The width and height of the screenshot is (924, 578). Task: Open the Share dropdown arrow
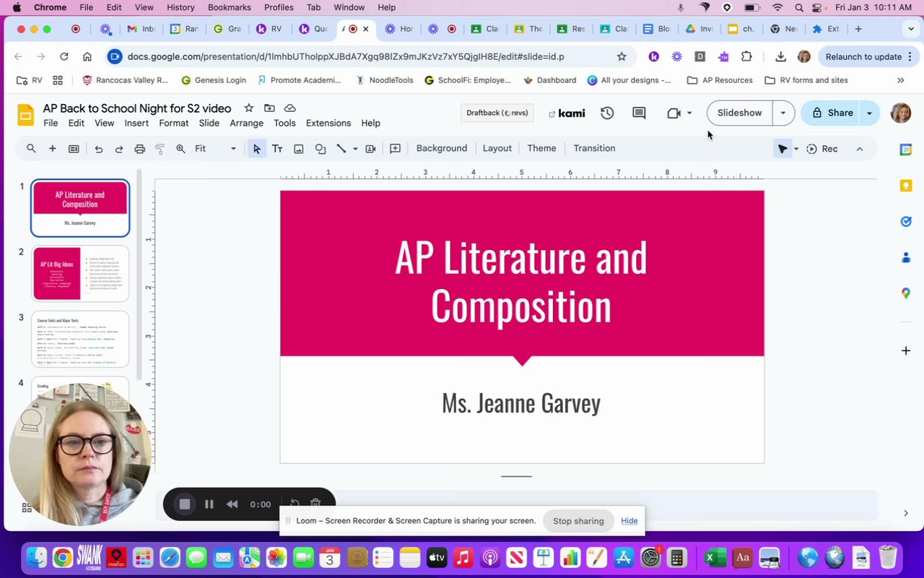869,113
